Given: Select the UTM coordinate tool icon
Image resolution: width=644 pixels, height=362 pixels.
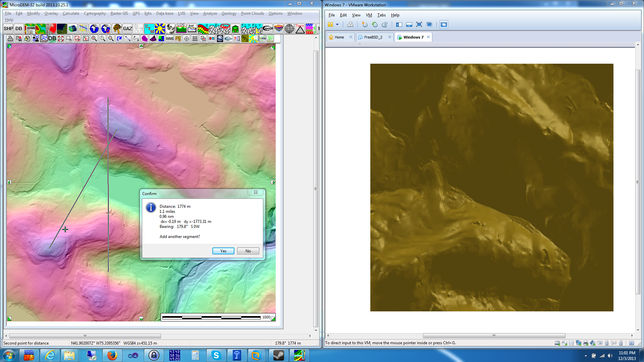Looking at the screenshot, I should click(x=149, y=28).
